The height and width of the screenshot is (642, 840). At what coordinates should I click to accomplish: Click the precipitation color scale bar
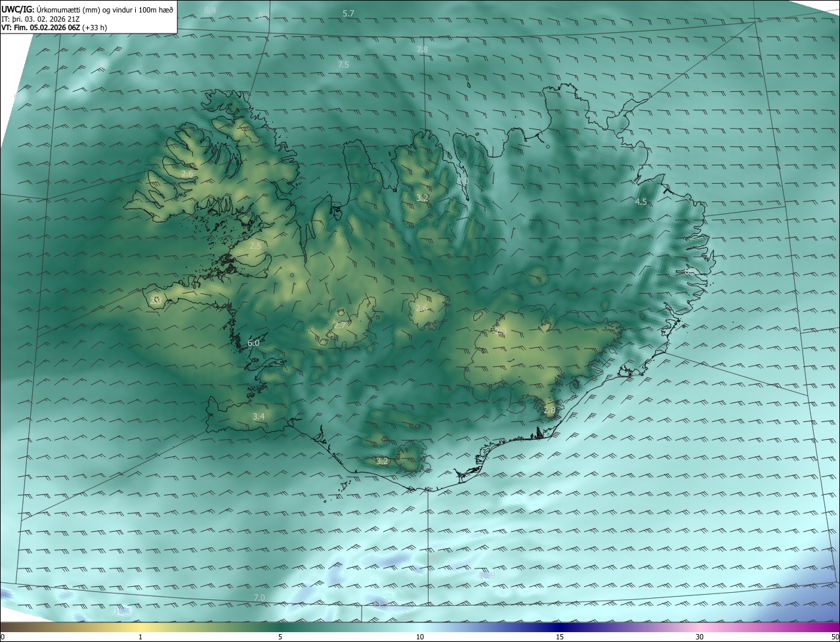tap(420, 627)
